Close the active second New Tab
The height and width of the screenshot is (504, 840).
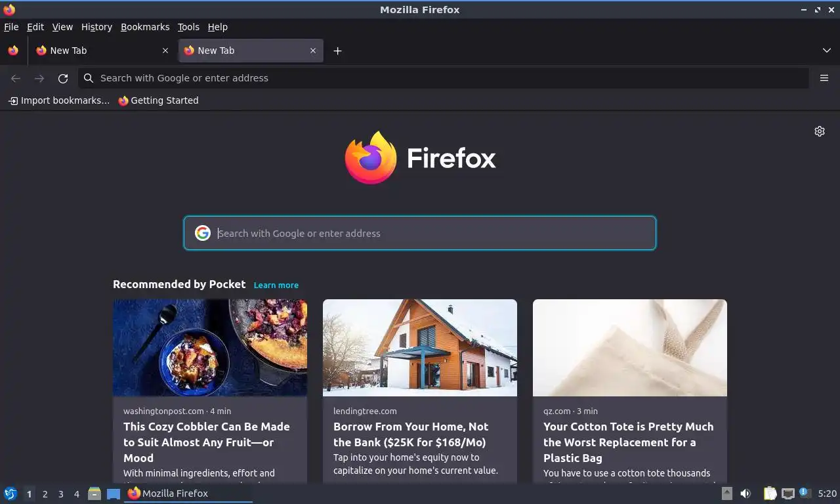tap(313, 51)
